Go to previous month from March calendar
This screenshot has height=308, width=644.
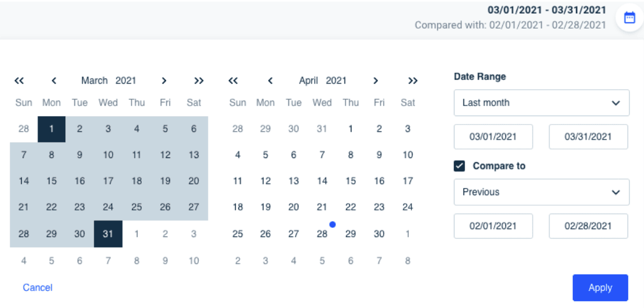point(54,81)
